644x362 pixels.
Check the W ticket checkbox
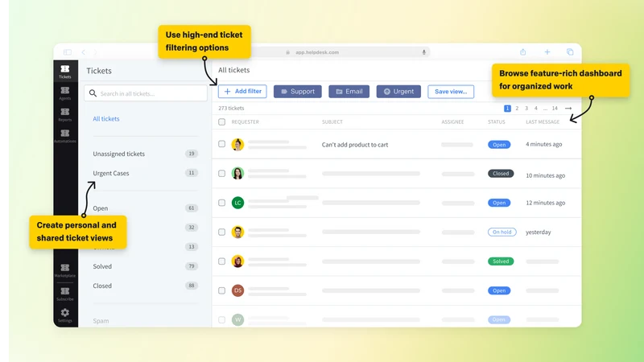pos(222,320)
